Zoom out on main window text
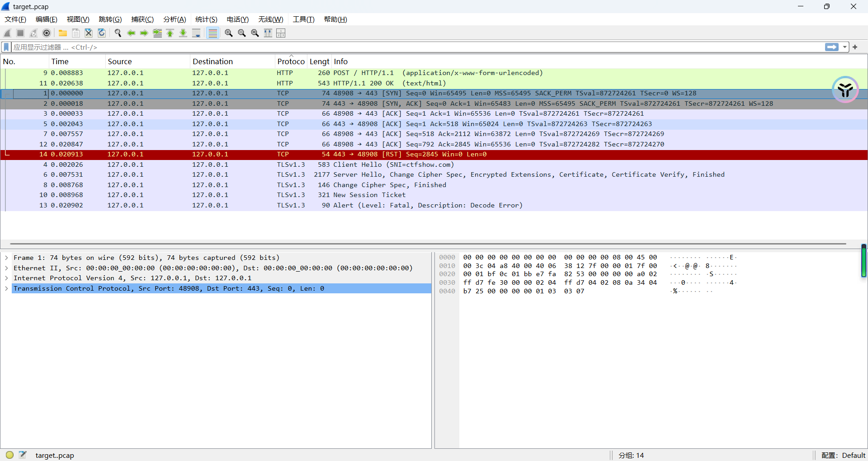Image resolution: width=868 pixels, height=461 pixels. point(242,33)
